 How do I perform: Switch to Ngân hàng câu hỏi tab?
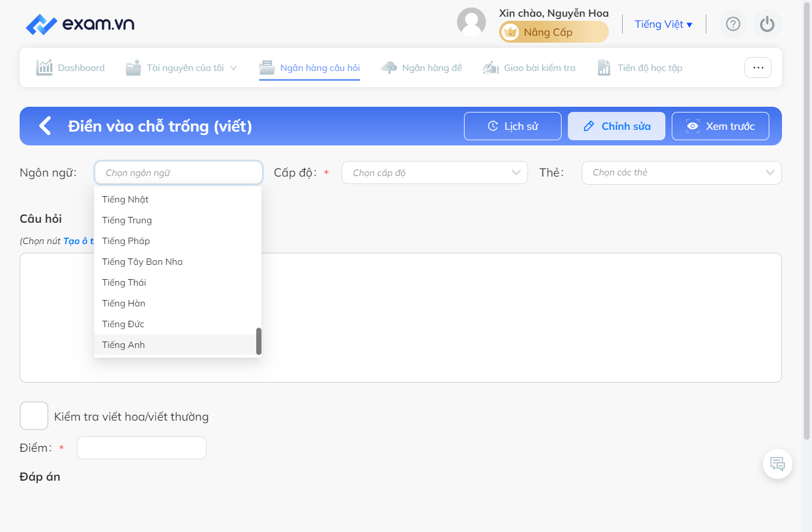click(x=309, y=68)
